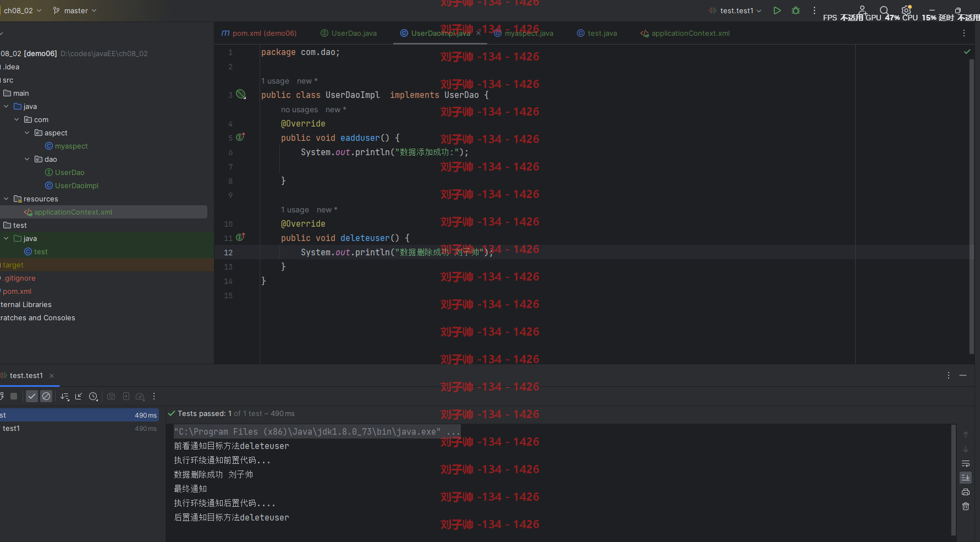Select test1 result row
This screenshot has width=980, height=542.
[x=79, y=428]
